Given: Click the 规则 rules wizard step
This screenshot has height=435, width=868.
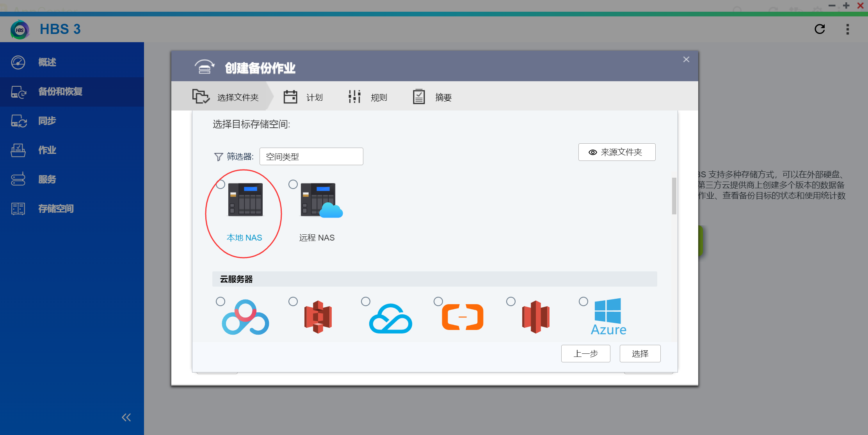Looking at the screenshot, I should click(x=367, y=97).
